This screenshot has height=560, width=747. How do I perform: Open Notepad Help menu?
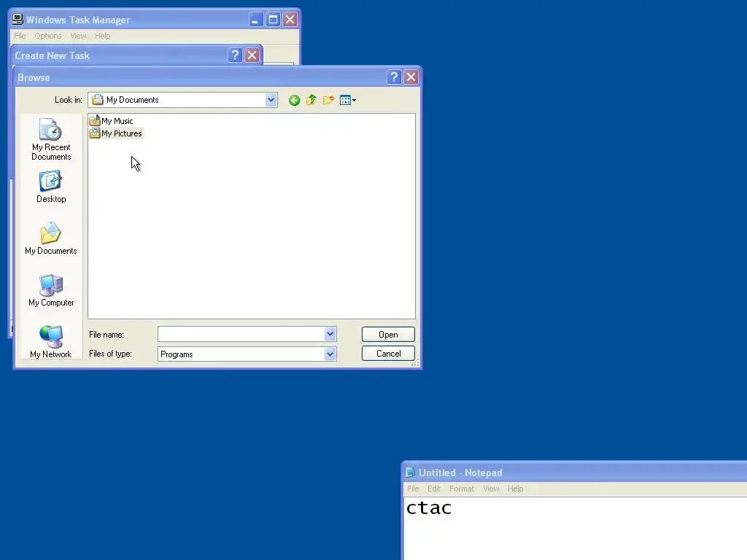pyautogui.click(x=516, y=489)
